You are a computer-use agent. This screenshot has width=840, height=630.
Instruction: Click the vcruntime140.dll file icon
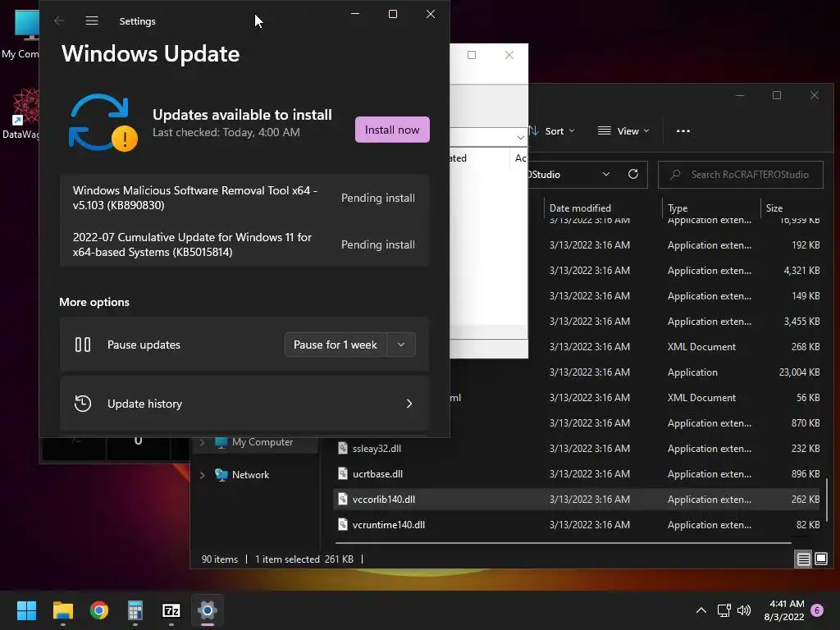tap(343, 524)
